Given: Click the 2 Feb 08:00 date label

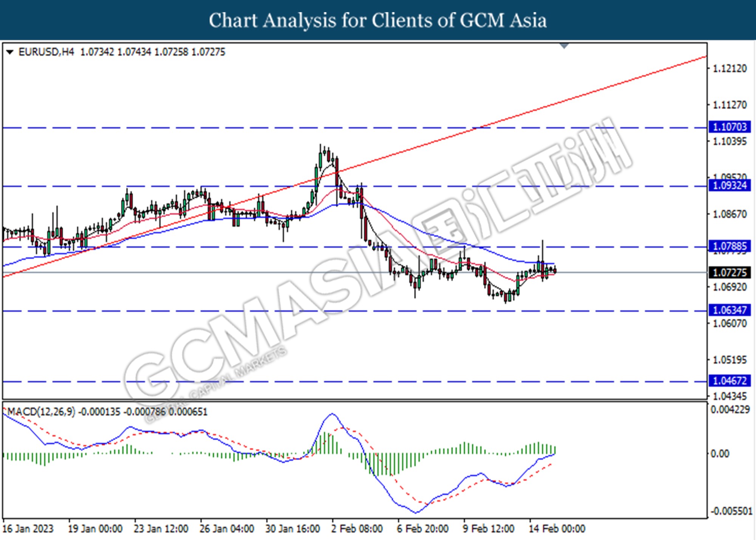Looking at the screenshot, I should click(x=357, y=528).
